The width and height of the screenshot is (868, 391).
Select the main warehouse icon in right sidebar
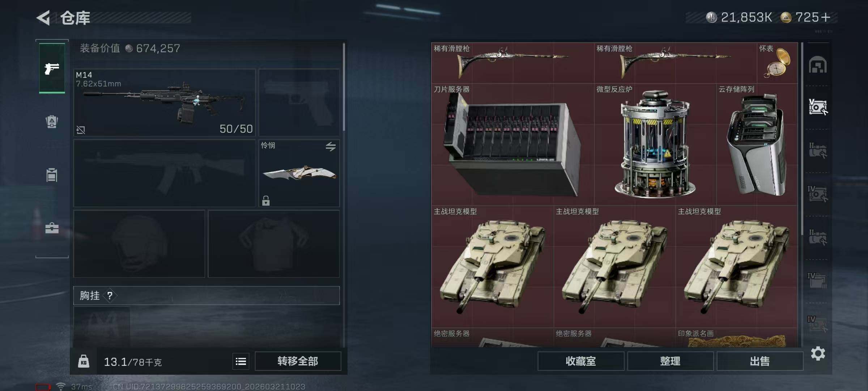point(818,65)
